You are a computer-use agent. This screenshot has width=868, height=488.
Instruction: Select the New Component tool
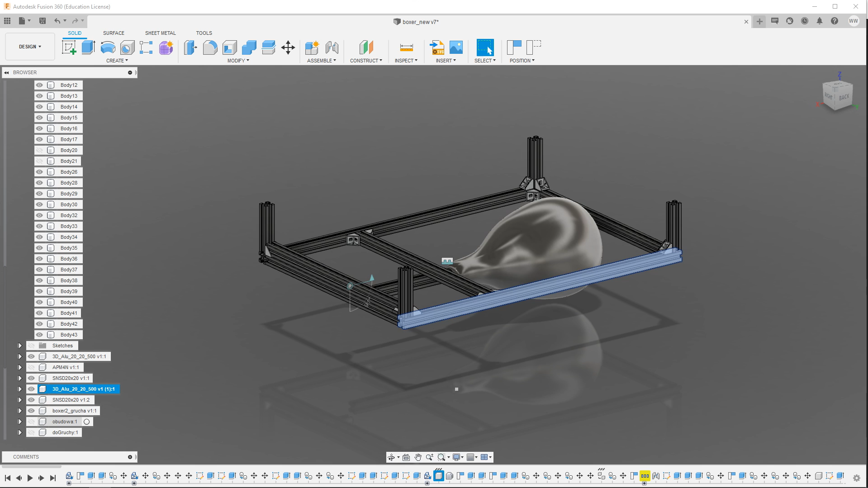312,47
